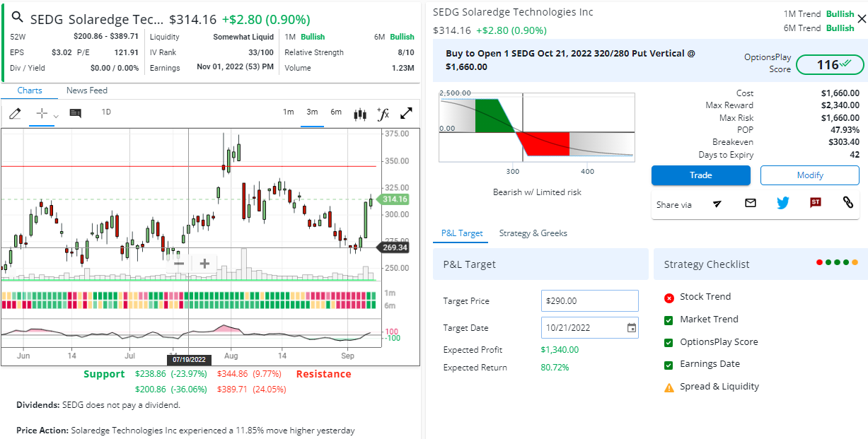Click the Relative Strength 8/10 value
868x439 pixels.
[x=406, y=52]
